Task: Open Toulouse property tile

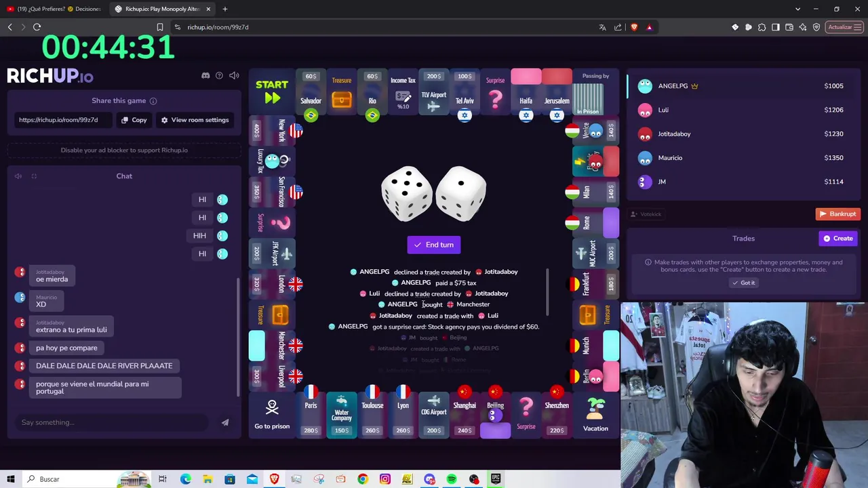Action: pos(372,414)
